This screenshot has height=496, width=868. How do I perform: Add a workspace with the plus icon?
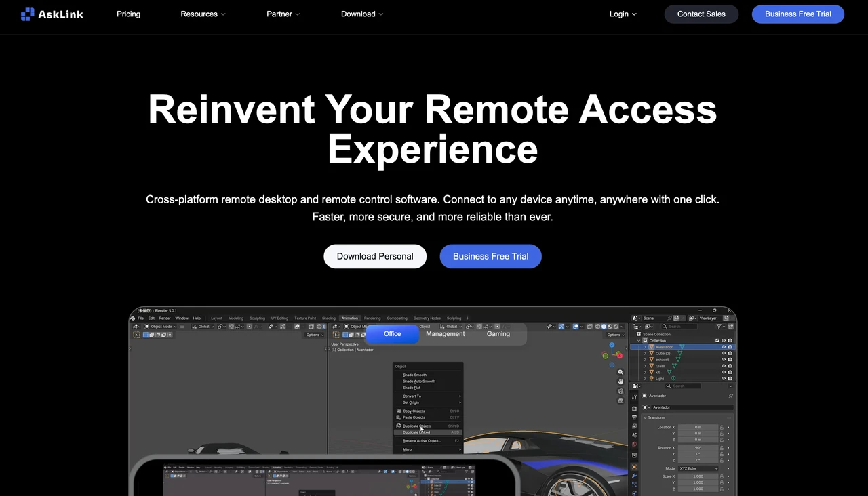click(467, 318)
